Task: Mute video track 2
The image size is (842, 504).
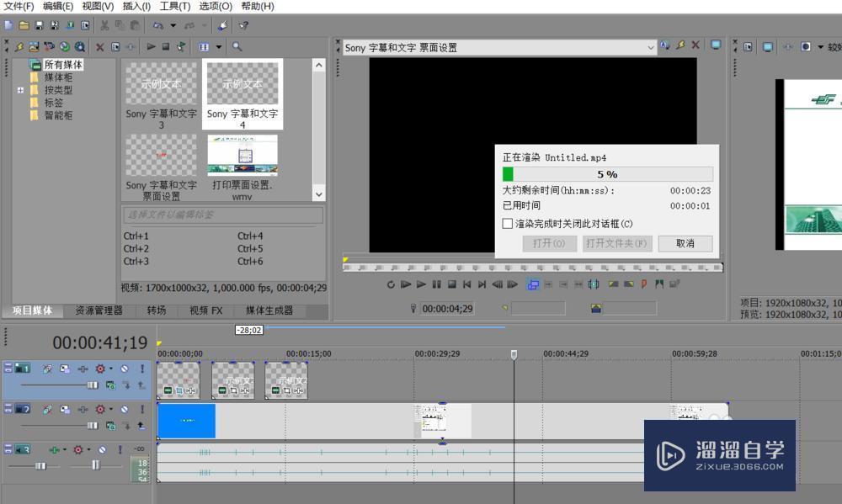Action: click(x=125, y=409)
